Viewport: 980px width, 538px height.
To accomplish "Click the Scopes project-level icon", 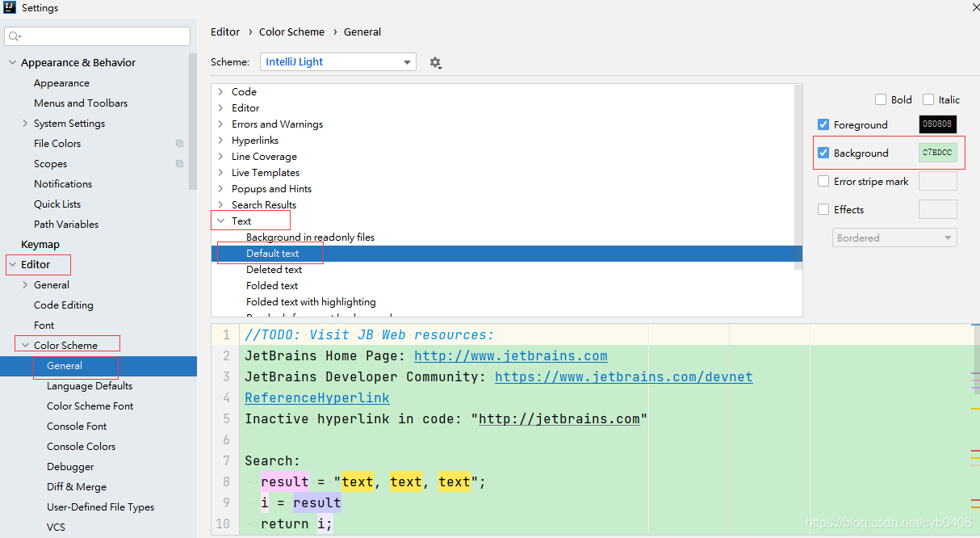I will [x=179, y=163].
